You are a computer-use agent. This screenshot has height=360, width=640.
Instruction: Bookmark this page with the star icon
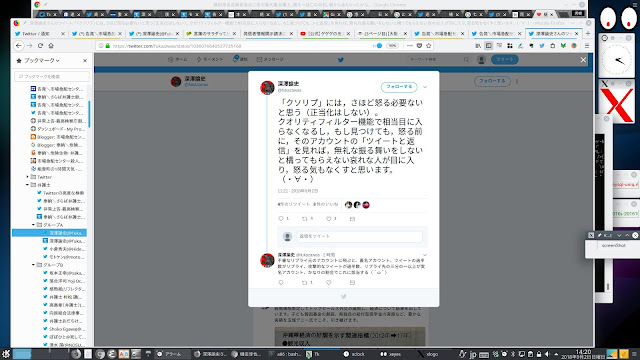429,46
